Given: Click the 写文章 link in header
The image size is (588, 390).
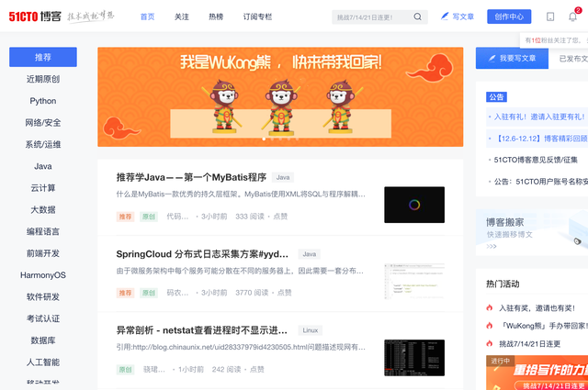Looking at the screenshot, I should (x=463, y=17).
